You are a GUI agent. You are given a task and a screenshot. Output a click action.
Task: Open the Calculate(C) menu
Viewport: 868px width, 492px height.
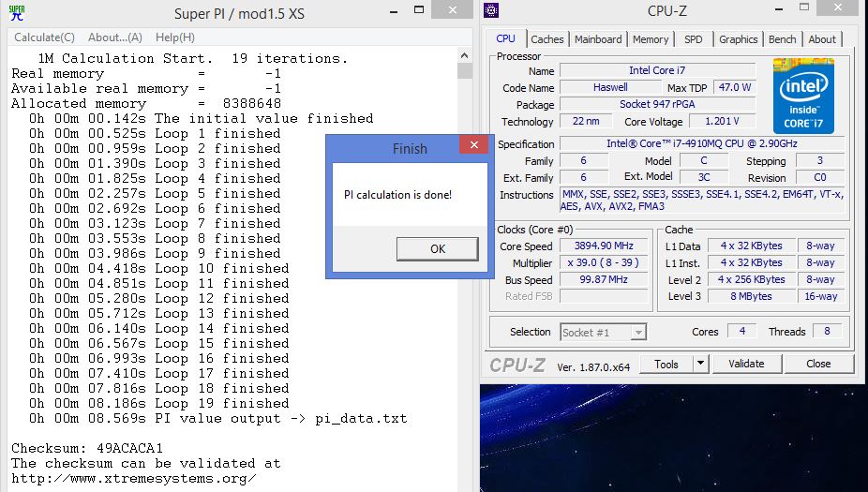(x=44, y=37)
